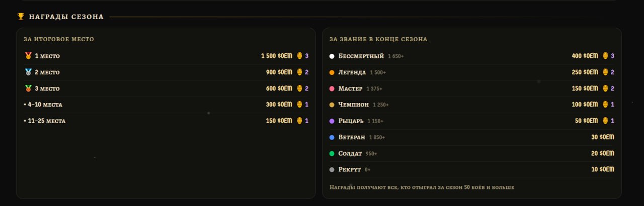644x206 pixels.
Task: Click the 10 $0EM reward for Рекрут
Action: [603, 169]
